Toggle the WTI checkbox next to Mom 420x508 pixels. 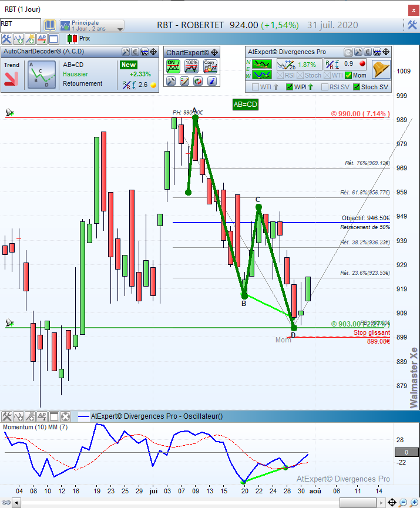point(327,76)
